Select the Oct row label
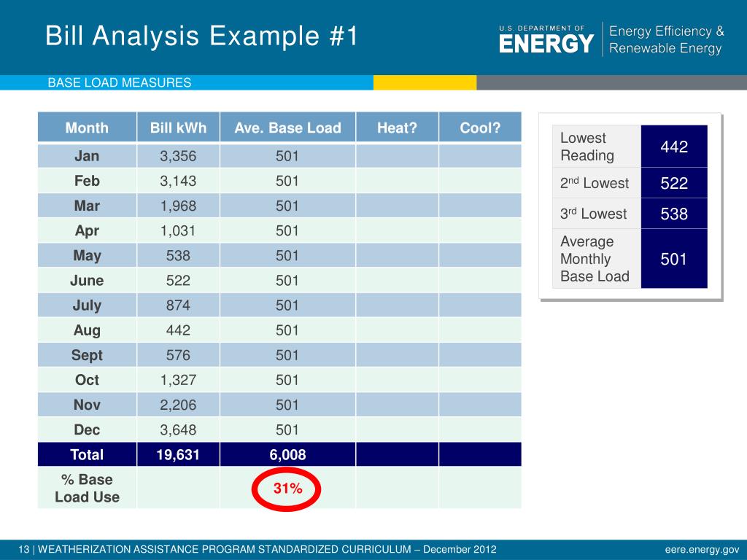The height and width of the screenshot is (560, 747). point(87,380)
